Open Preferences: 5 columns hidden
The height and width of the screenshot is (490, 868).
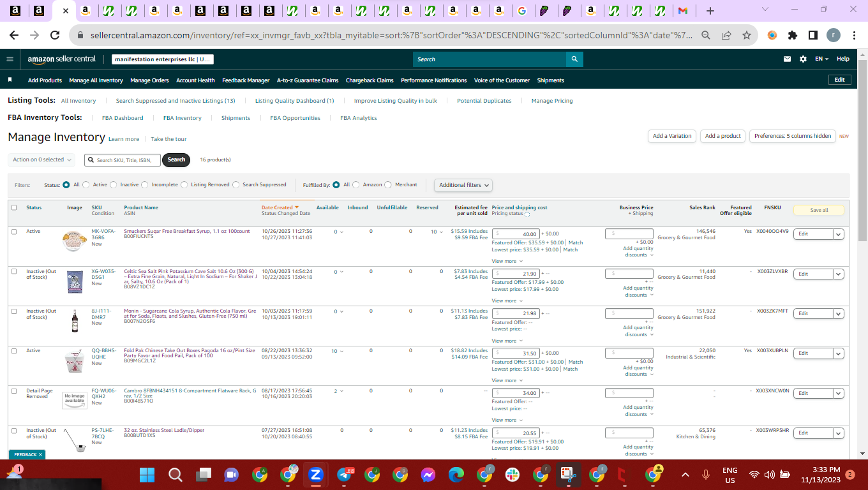click(x=792, y=137)
